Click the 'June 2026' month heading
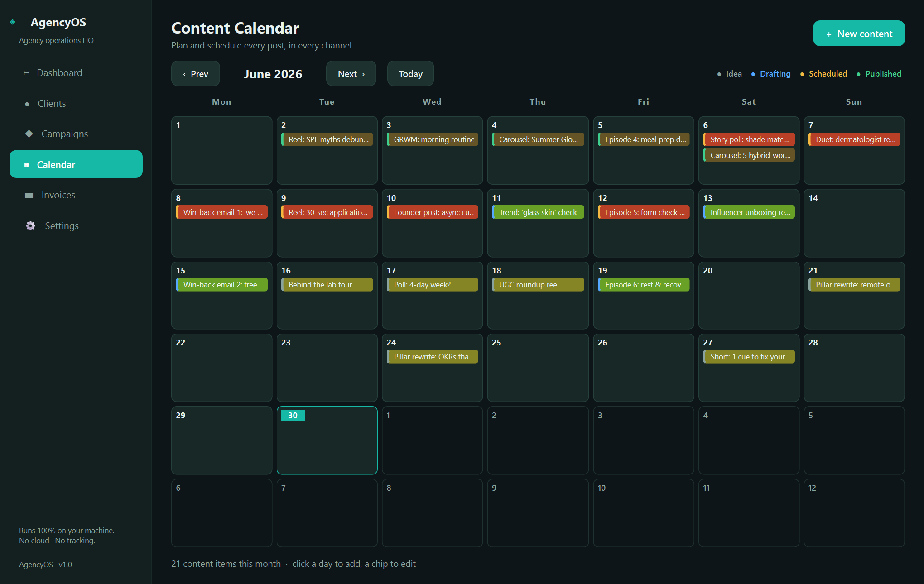The width and height of the screenshot is (924, 584). [x=273, y=74]
